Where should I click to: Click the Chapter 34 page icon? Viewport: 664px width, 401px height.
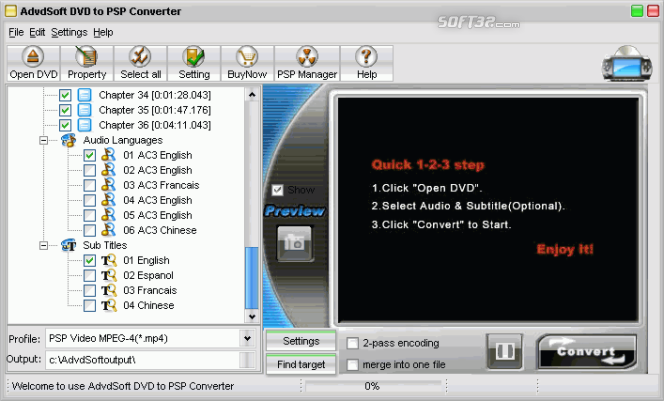pyautogui.click(x=84, y=95)
